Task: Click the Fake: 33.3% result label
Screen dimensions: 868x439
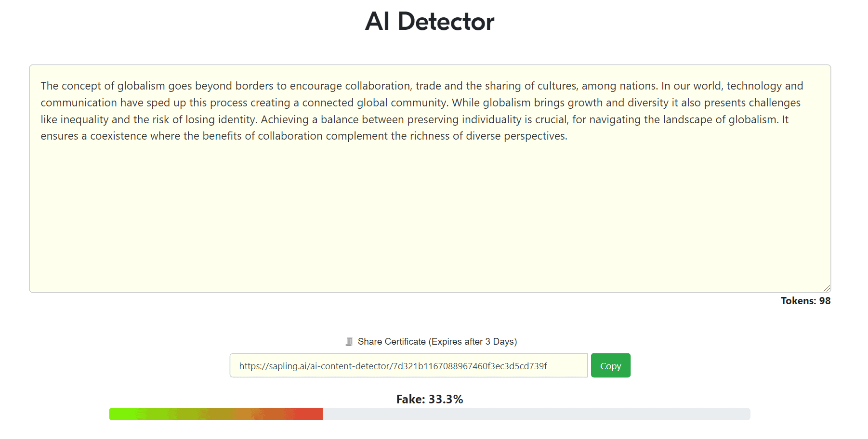Action: (x=429, y=399)
